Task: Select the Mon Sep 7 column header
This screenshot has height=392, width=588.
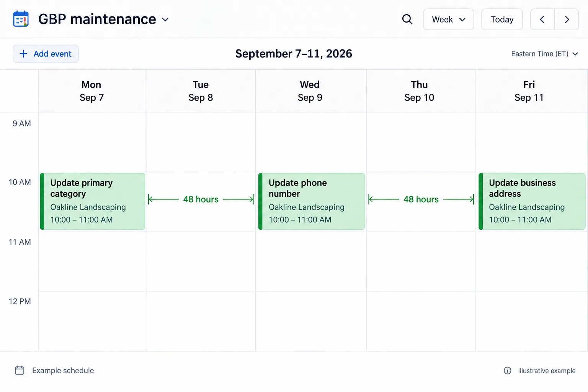Action: click(x=92, y=91)
